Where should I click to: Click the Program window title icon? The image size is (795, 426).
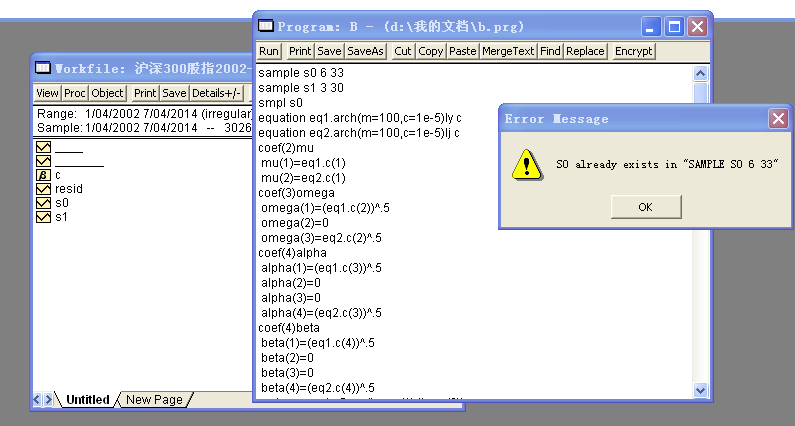(266, 26)
